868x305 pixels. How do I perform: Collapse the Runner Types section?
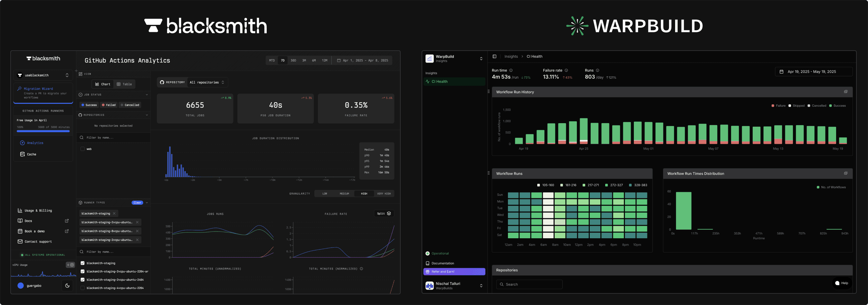click(147, 203)
